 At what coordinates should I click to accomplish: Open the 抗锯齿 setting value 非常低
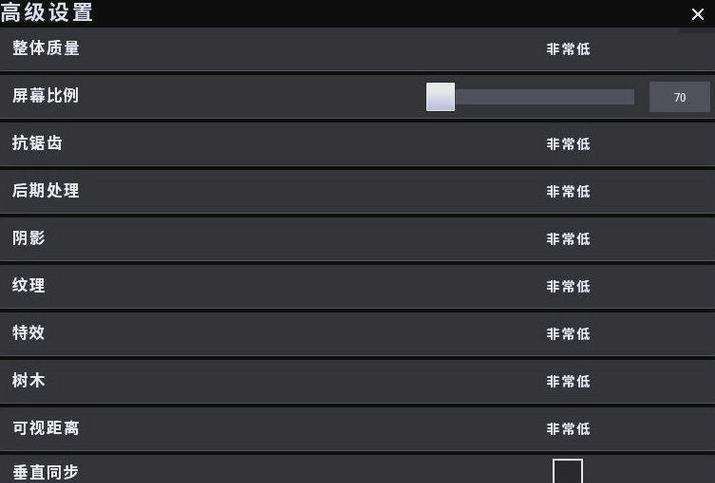(568, 144)
